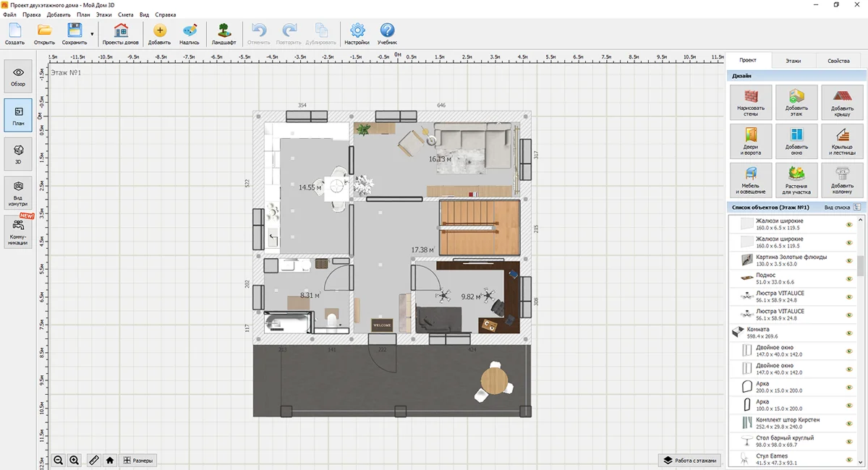Open a project with the Открыть folder icon
Viewport: 868px width, 470px height.
coord(44,34)
